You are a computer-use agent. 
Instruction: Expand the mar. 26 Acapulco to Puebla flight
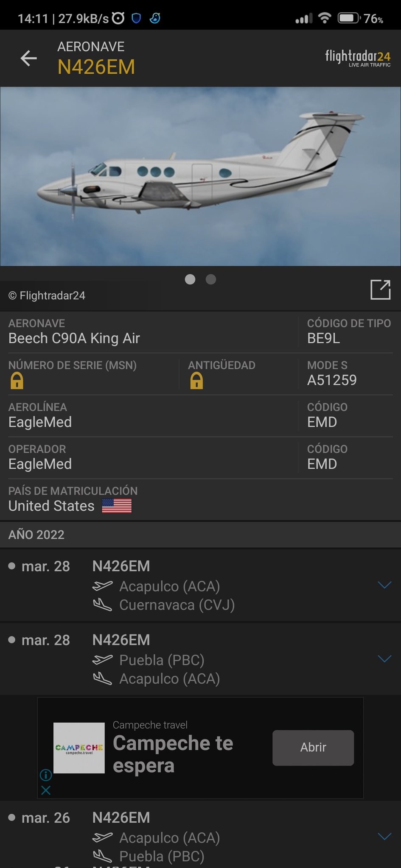(x=384, y=836)
